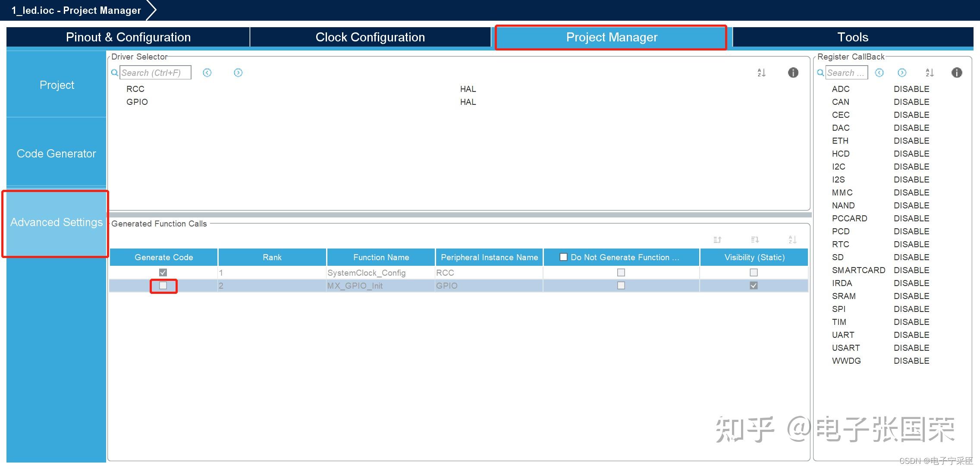980x469 pixels.
Task: Click Register CallBack info icon
Action: [956, 72]
